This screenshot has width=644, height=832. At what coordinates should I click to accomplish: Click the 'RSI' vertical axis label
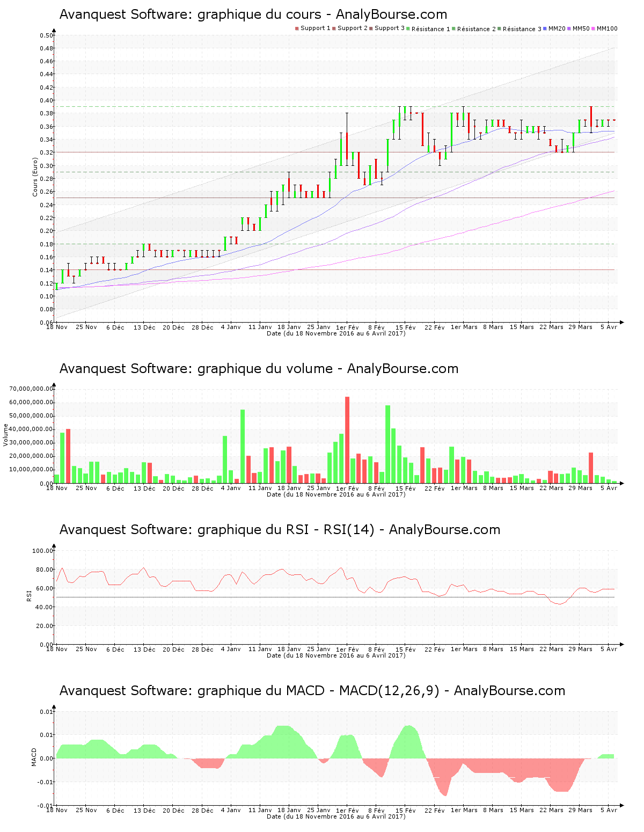pyautogui.click(x=29, y=595)
